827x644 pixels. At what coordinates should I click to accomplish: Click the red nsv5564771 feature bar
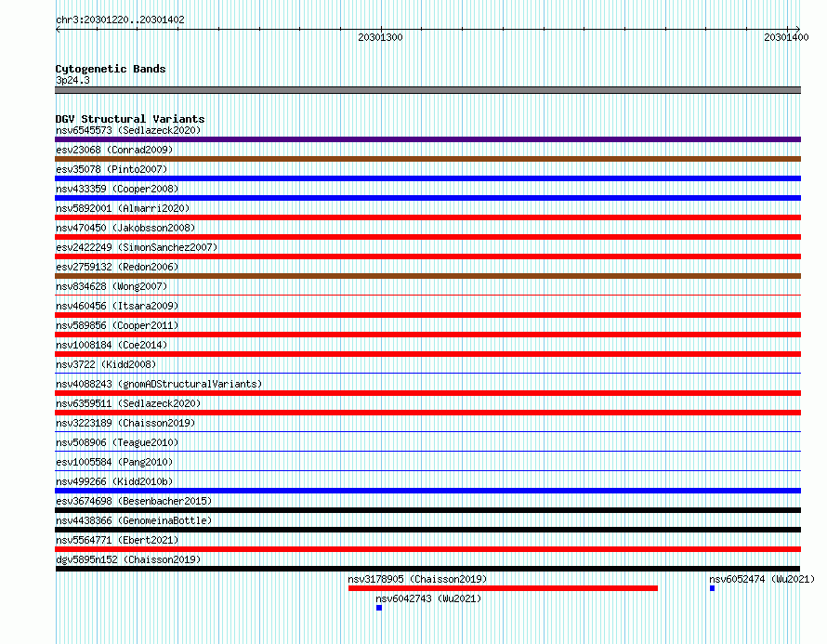tap(427, 549)
